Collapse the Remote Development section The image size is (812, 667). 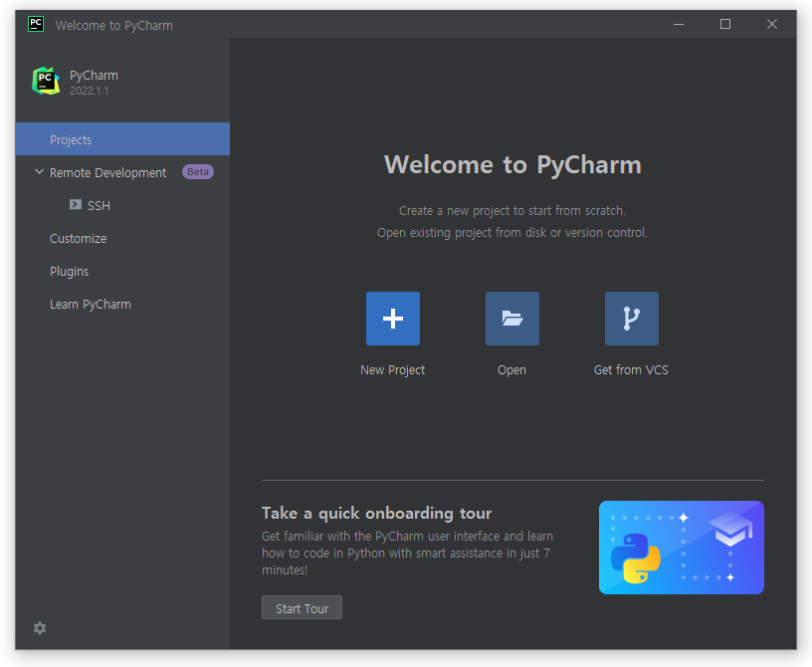click(39, 172)
